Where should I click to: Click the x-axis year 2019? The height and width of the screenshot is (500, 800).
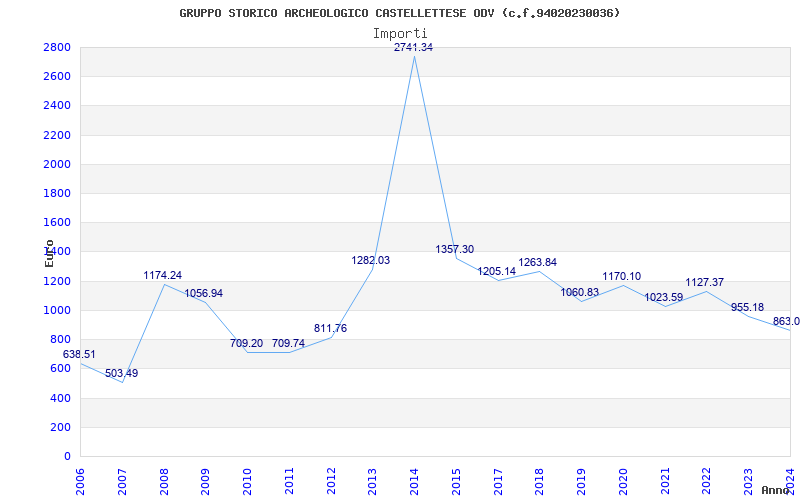(x=582, y=481)
